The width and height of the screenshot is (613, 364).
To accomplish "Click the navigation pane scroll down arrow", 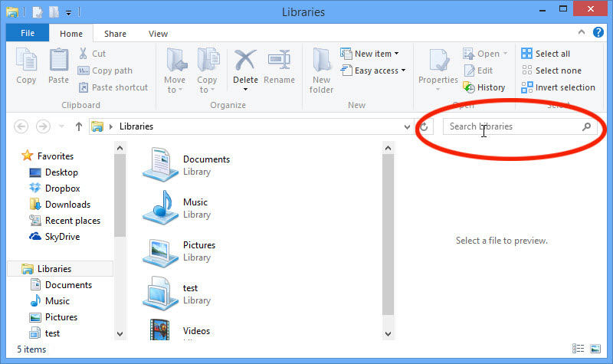I will (120, 334).
